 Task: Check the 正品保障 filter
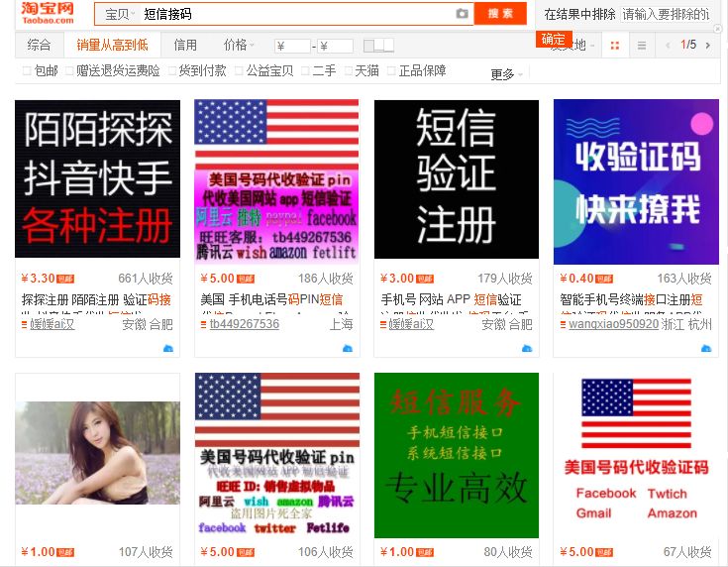(x=391, y=70)
